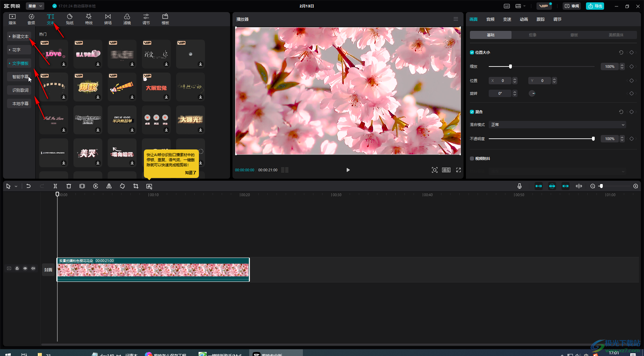Screen dimensions: 644x356
Task: Lock the video track
Action: click(x=17, y=268)
